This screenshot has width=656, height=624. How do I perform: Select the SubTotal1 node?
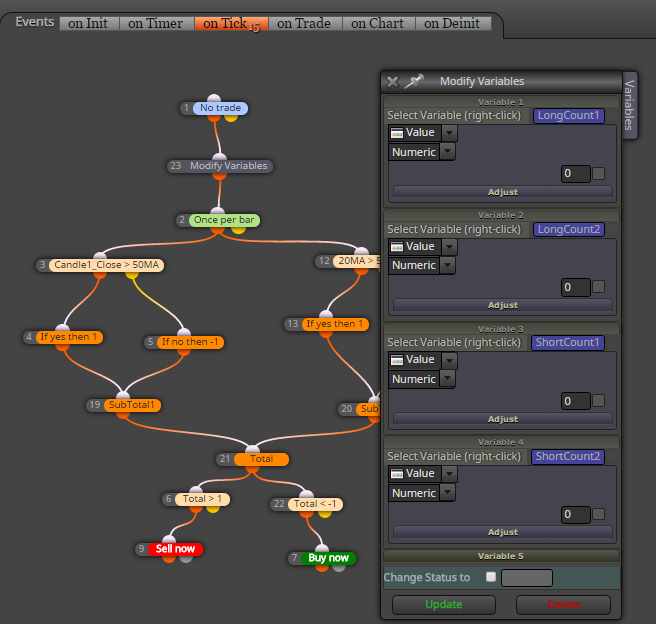[x=132, y=405]
